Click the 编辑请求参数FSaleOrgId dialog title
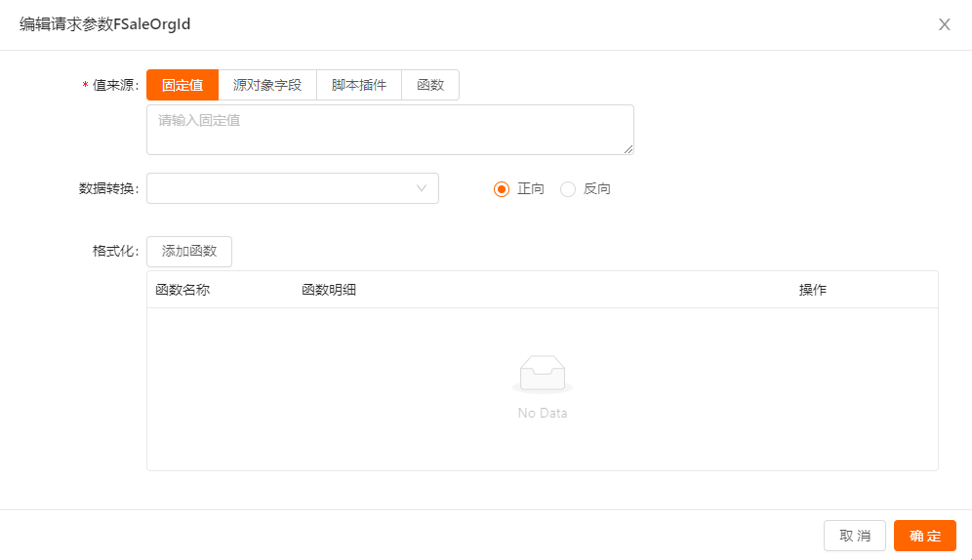Screen dimensions: 972x560 pyautogui.click(x=104, y=24)
